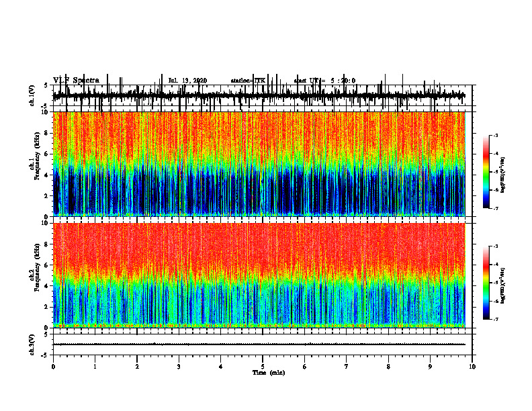Click the time axis tick label '5'
The width and height of the screenshot is (532, 411).
pos(263,367)
